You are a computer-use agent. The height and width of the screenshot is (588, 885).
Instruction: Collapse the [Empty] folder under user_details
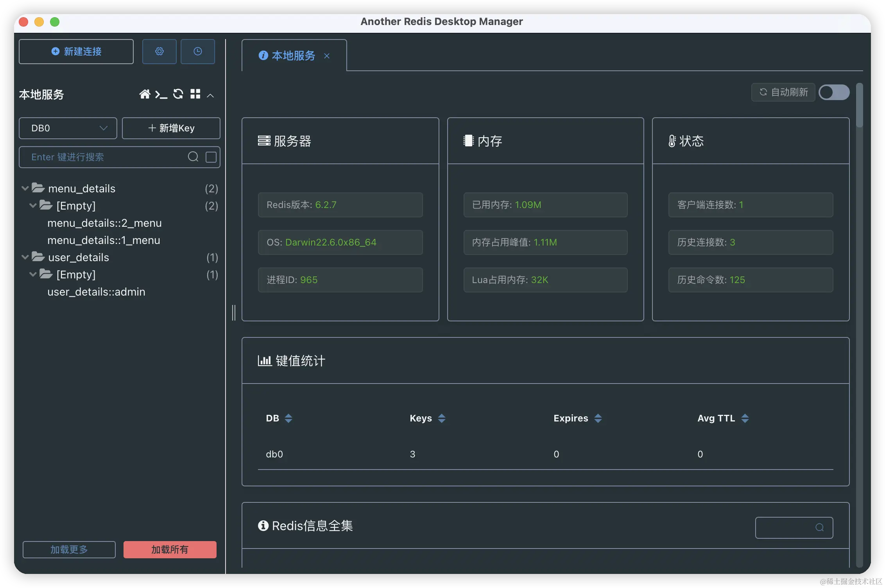[33, 274]
